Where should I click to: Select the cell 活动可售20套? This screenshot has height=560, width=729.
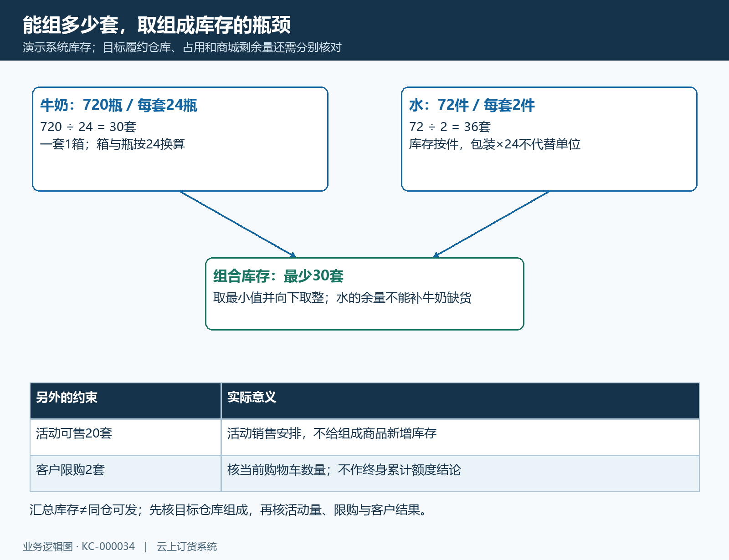click(x=126, y=437)
